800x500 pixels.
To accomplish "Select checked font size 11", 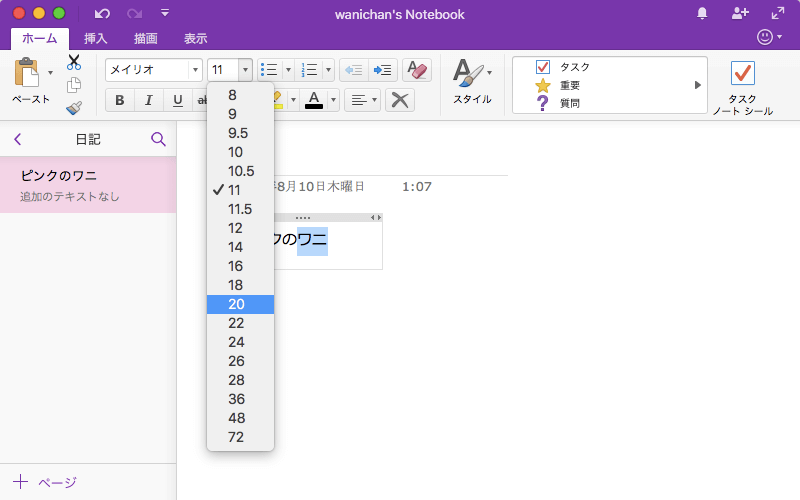I will click(x=240, y=190).
